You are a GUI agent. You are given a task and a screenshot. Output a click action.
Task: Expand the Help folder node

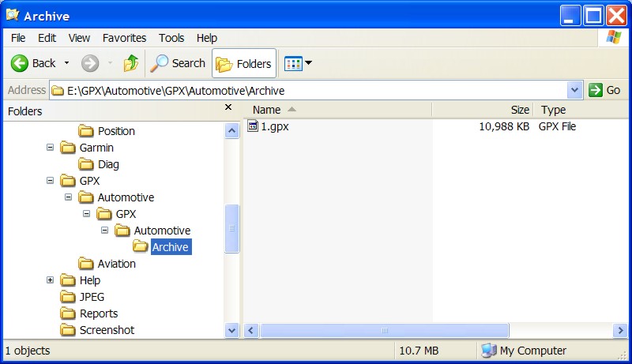tap(50, 280)
